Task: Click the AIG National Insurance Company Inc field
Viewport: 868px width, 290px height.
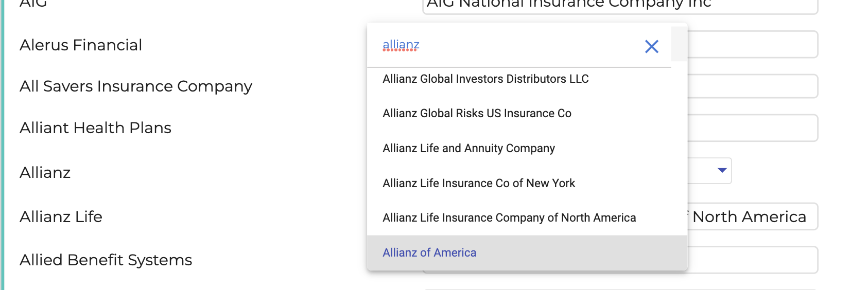Action: (618, 5)
